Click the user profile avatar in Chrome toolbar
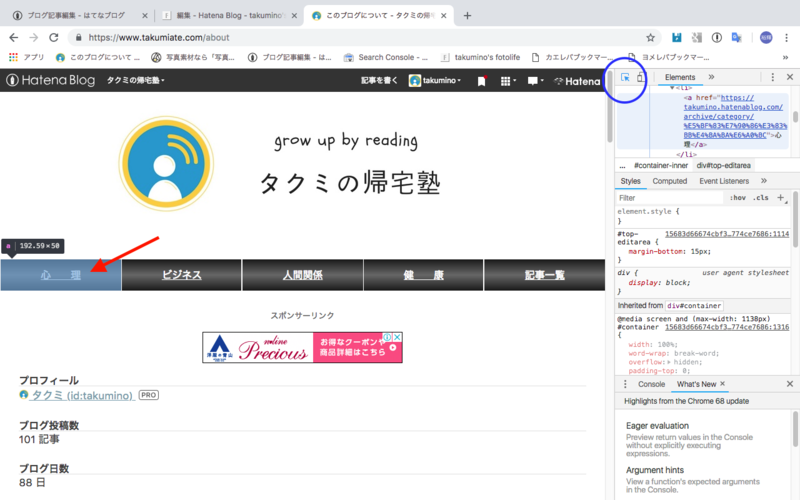 click(766, 37)
